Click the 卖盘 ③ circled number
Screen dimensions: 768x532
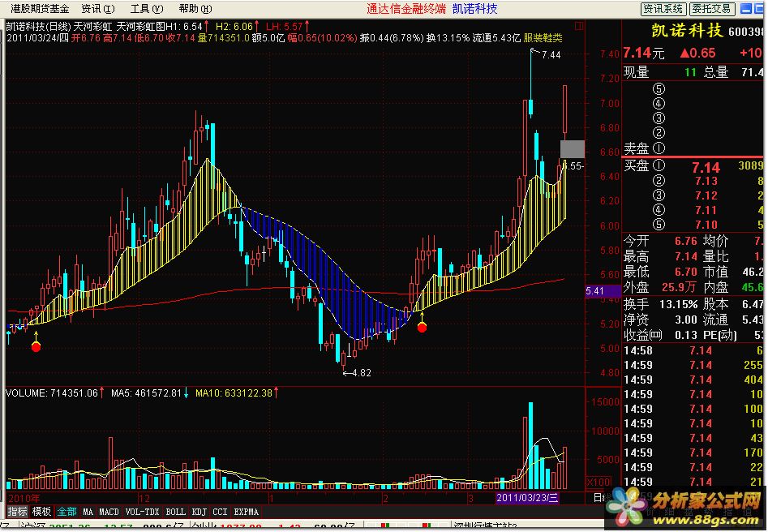pyautogui.click(x=659, y=118)
